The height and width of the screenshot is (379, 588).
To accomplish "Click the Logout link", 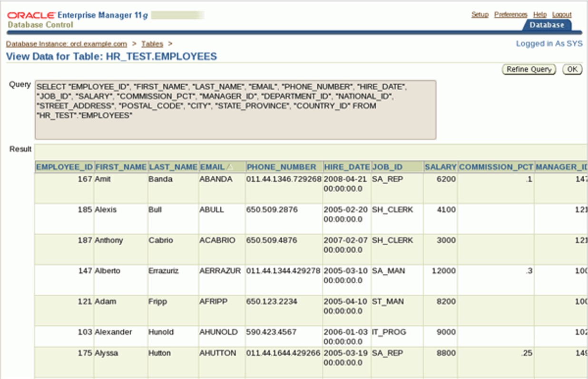I will [562, 15].
